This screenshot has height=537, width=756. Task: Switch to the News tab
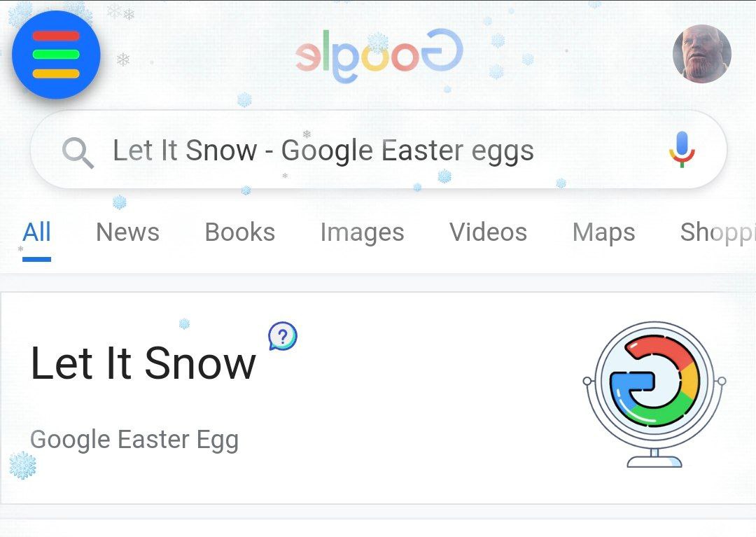(x=127, y=232)
